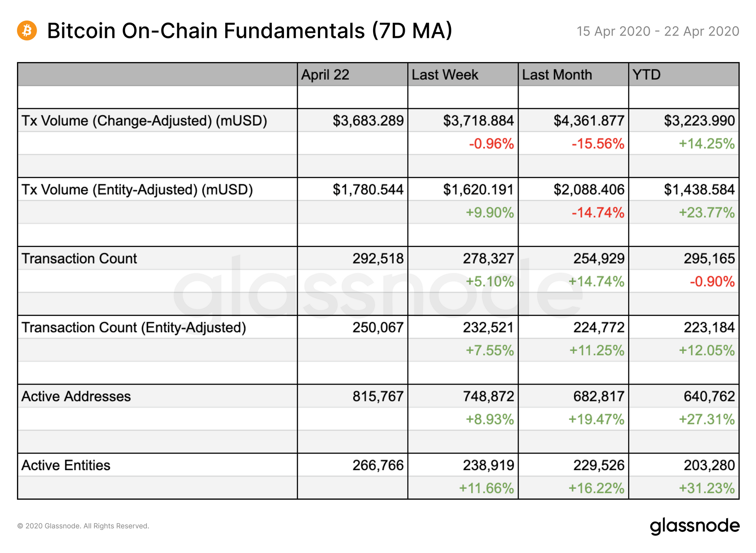Select the Tx Volume (Entity-Adjusted) row label
Screen dimensions: 756x553
pos(137,190)
